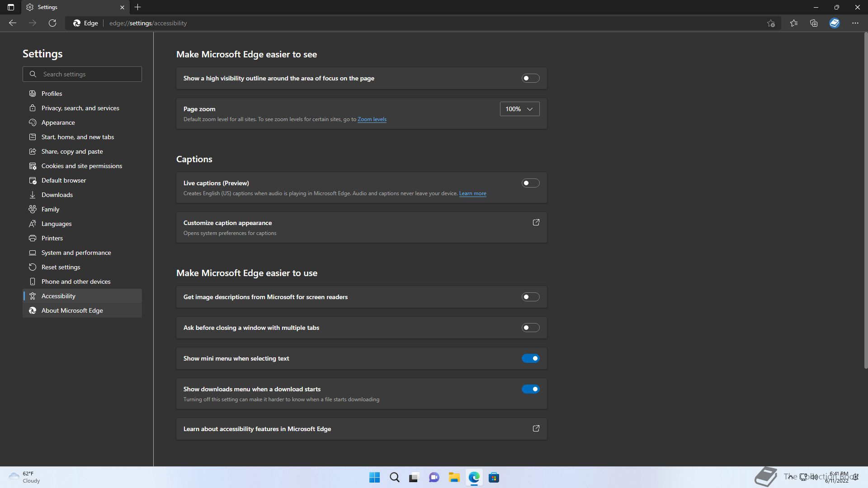Close the Settings tab

click(x=122, y=7)
